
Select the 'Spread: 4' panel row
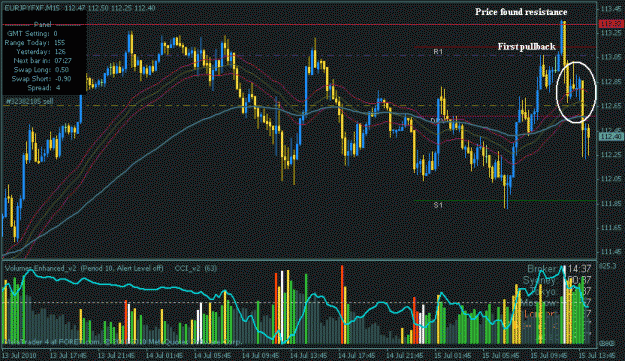tap(43, 88)
